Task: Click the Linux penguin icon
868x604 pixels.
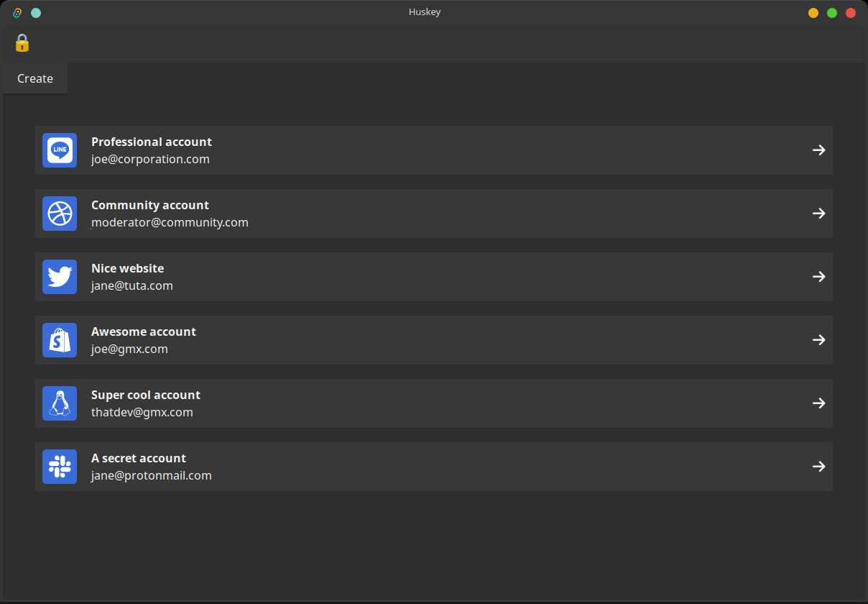Action: coord(60,403)
